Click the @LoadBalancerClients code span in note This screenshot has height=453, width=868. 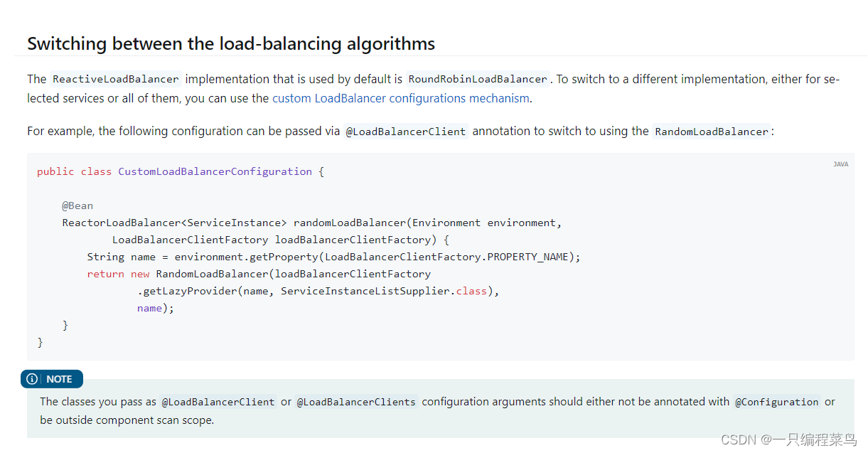pos(356,401)
